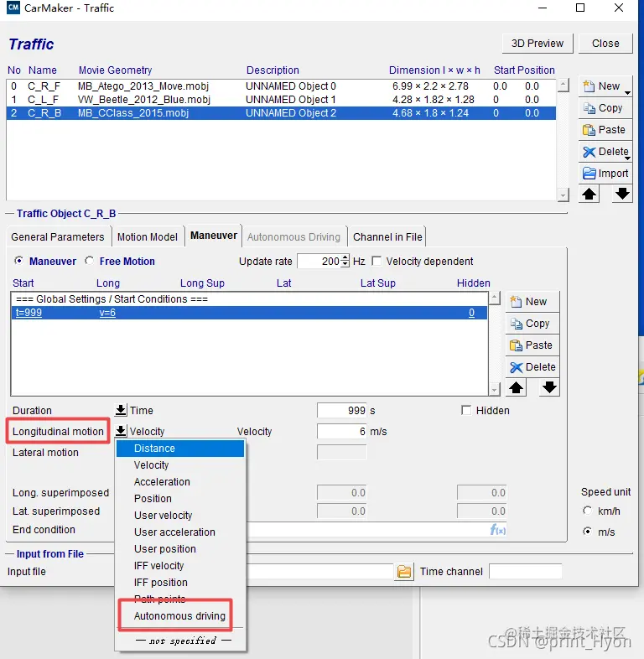Import traffic objects from file
644x659 pixels.
(605, 174)
